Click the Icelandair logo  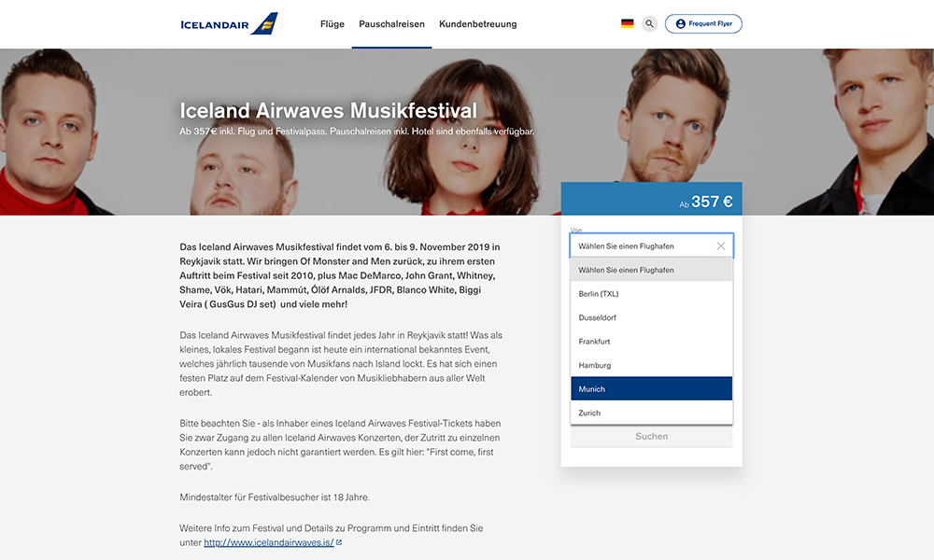[x=229, y=24]
